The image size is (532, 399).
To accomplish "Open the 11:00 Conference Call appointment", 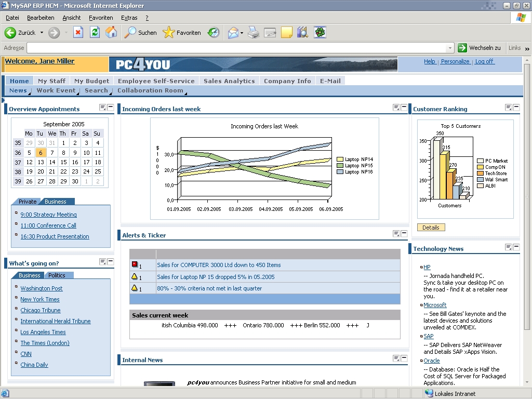I will coord(48,225).
